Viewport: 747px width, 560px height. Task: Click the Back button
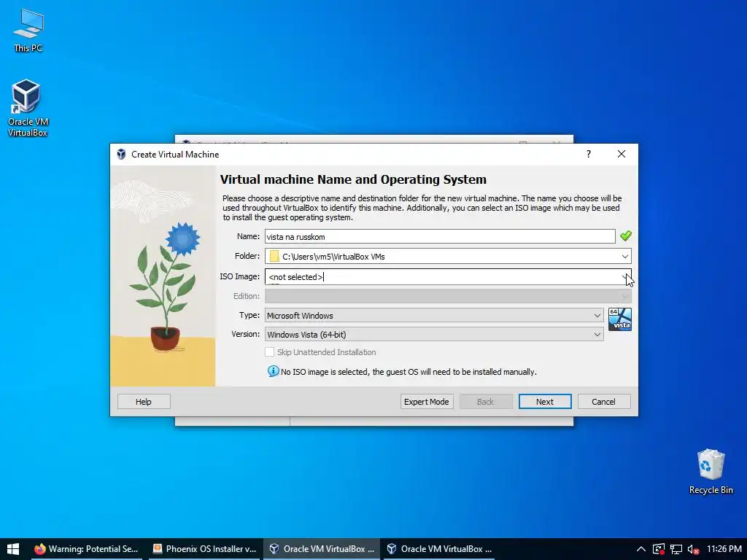click(485, 402)
